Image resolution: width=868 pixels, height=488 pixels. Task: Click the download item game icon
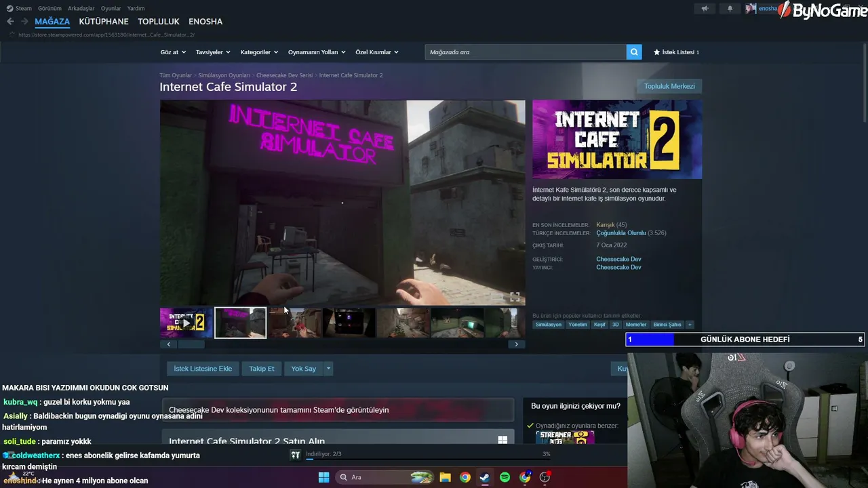(295, 455)
